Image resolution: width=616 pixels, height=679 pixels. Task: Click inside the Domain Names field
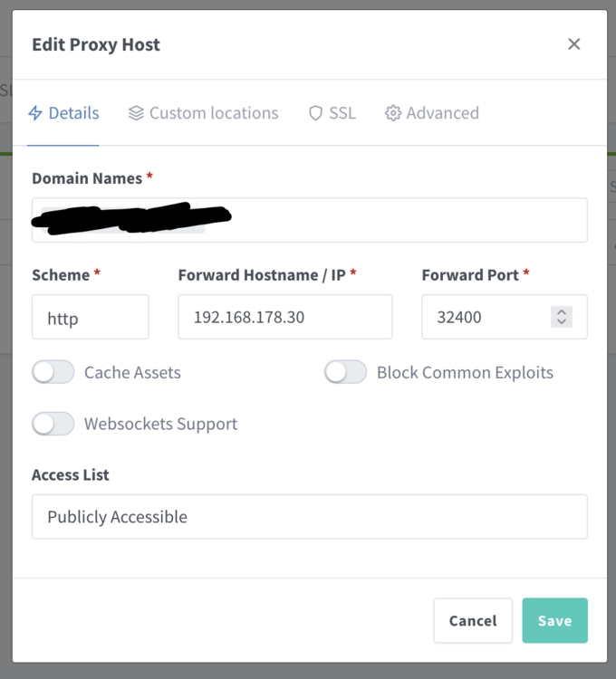[310, 220]
